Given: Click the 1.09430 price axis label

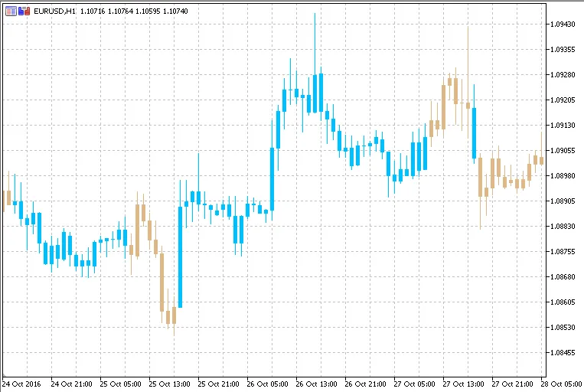Looking at the screenshot, I should click(563, 24).
